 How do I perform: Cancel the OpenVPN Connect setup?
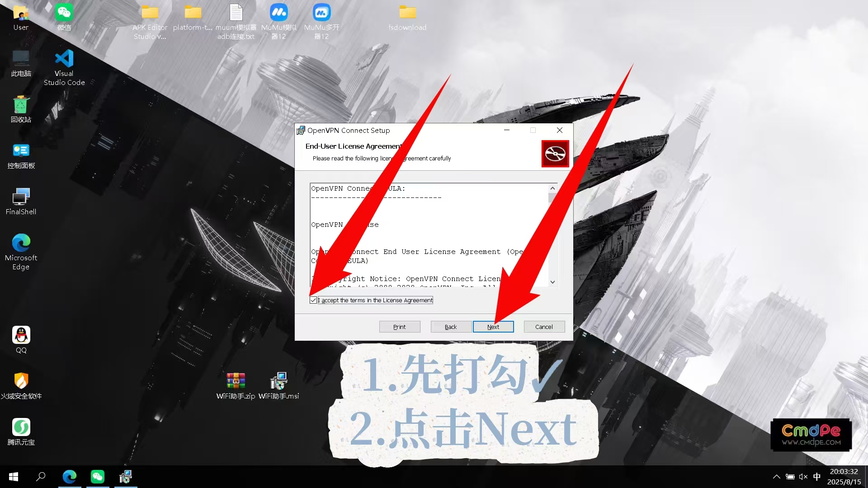(x=544, y=327)
